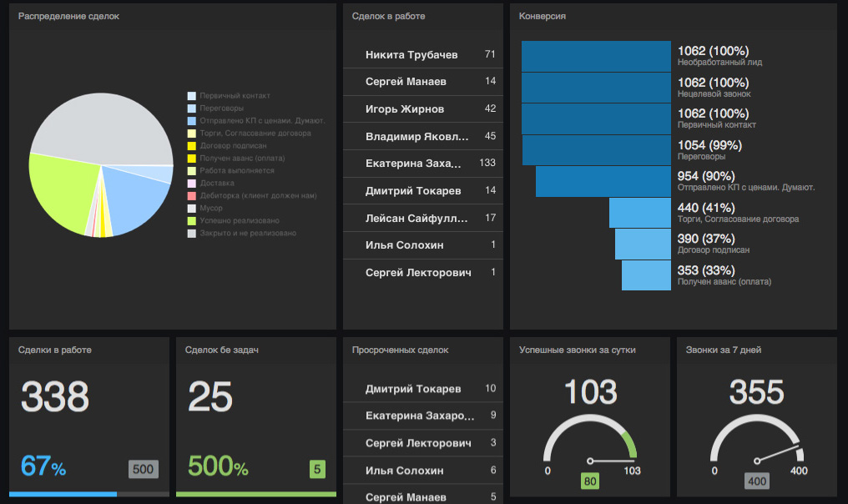
Task: Click the gray 500 target badge
Action: pos(143,469)
